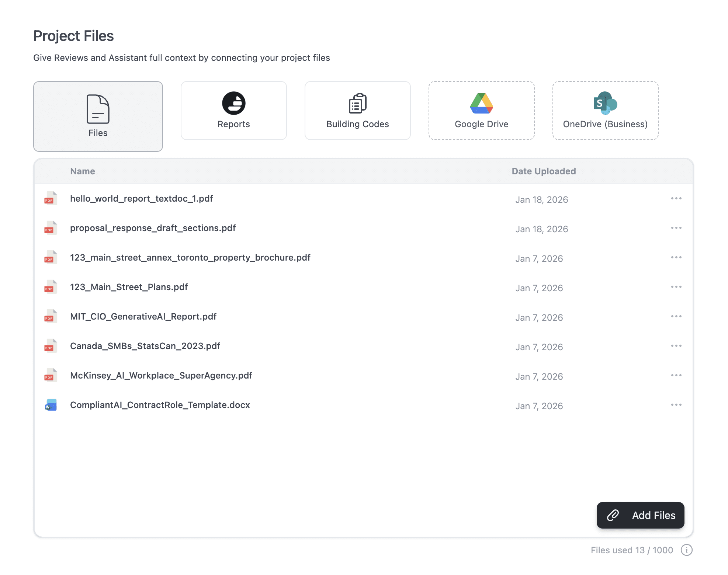Click PDF icon for hello_world_report_textdoc_1.pdf

point(51,199)
